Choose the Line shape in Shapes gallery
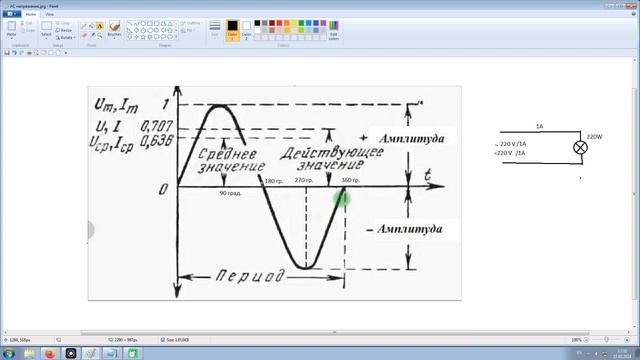This screenshot has height=360, width=640. click(x=130, y=23)
